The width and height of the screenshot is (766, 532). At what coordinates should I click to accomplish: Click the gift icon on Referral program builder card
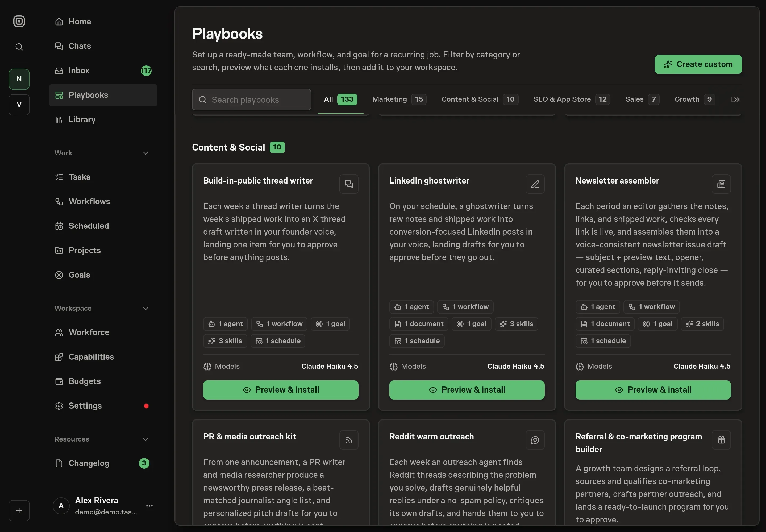point(721,440)
